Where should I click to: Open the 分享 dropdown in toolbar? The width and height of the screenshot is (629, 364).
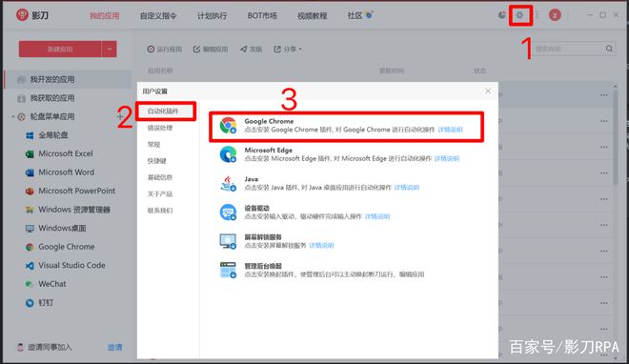coord(288,49)
